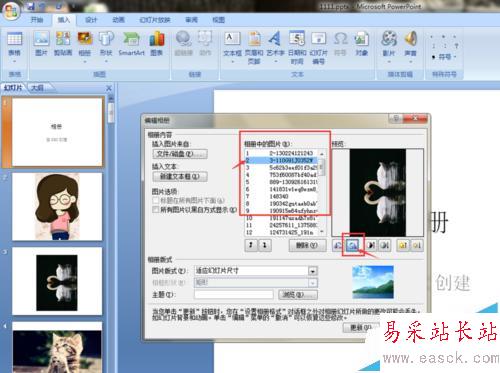Image resolution: width=500 pixels, height=373 pixels.
Task: Click the 幻灯片编号 slide number icon
Action: 319,47
